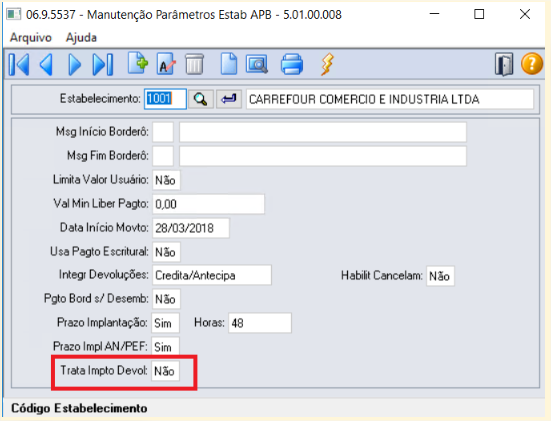Click the Data Início Movto date field
Screen dimensions: 551x421
191,228
